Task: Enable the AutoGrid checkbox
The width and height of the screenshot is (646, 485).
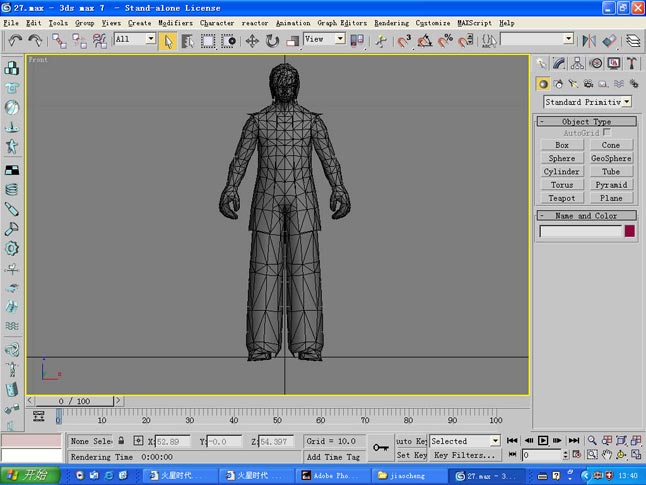Action: 606,132
